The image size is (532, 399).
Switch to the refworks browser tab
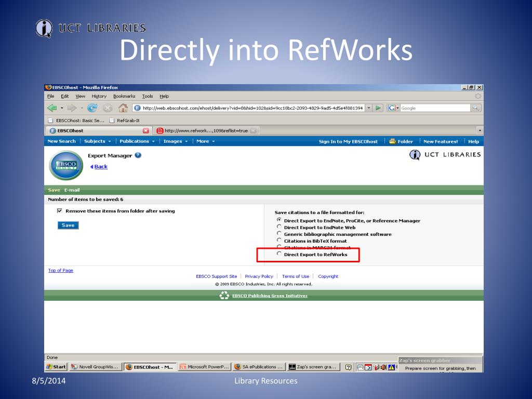click(206, 130)
